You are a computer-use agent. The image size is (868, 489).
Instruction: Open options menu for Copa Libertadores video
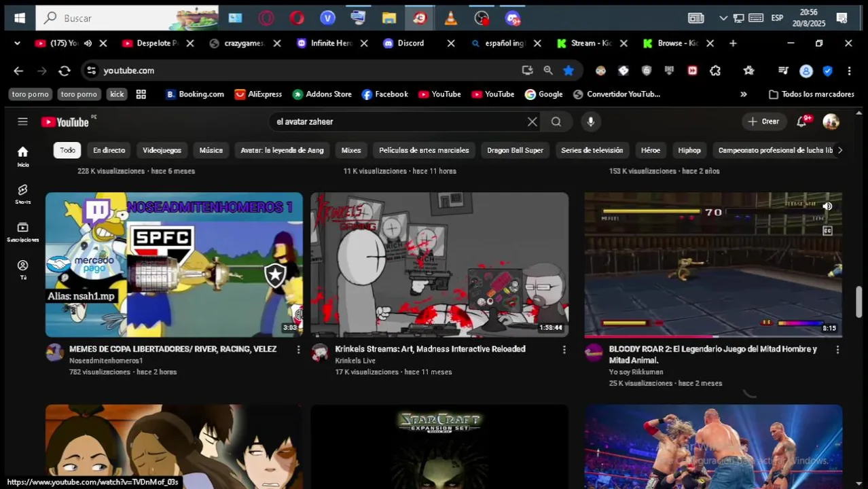[298, 349]
